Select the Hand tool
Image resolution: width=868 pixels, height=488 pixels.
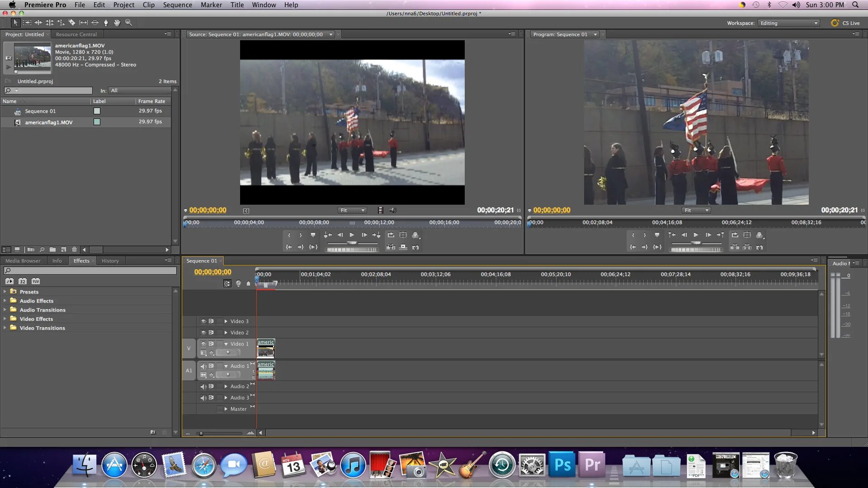pos(117,23)
